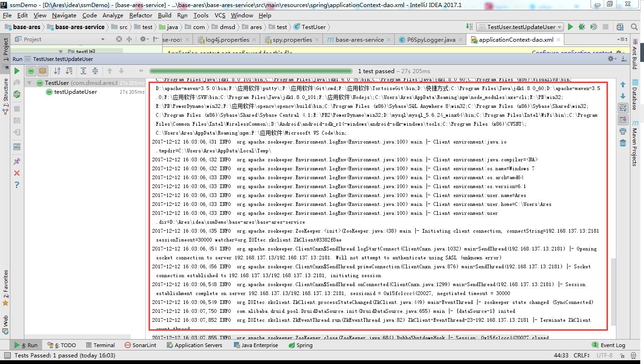
Task: Expand all test tree nodes
Action: 83,71
